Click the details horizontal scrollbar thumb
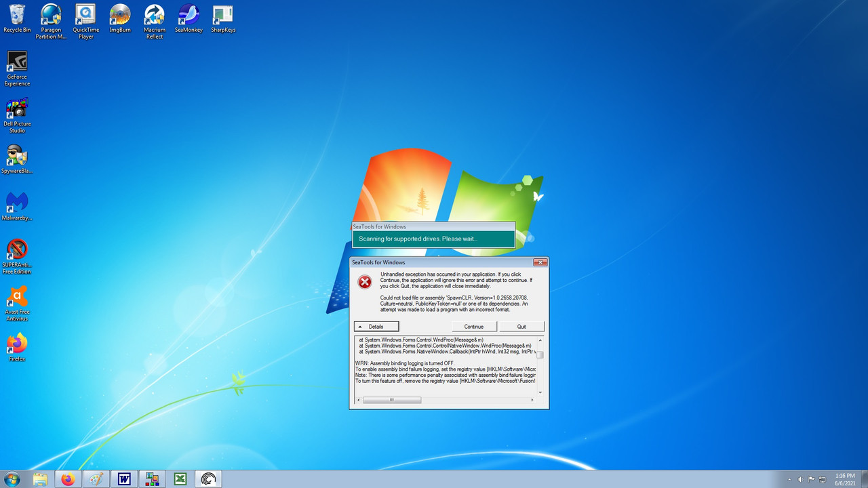 tap(391, 400)
